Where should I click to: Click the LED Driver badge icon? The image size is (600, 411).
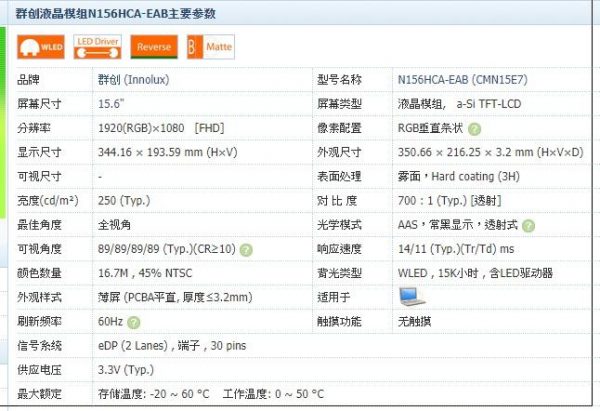click(x=97, y=47)
